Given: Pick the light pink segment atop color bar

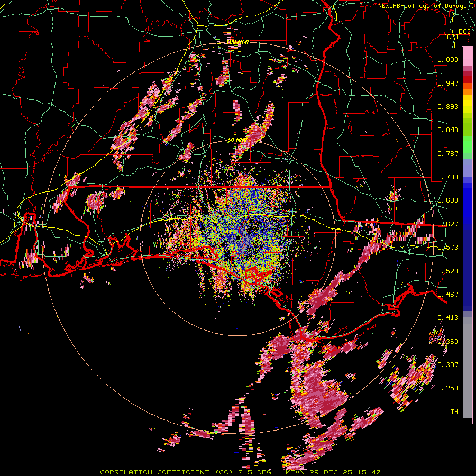Looking at the screenshot, I should [467, 57].
